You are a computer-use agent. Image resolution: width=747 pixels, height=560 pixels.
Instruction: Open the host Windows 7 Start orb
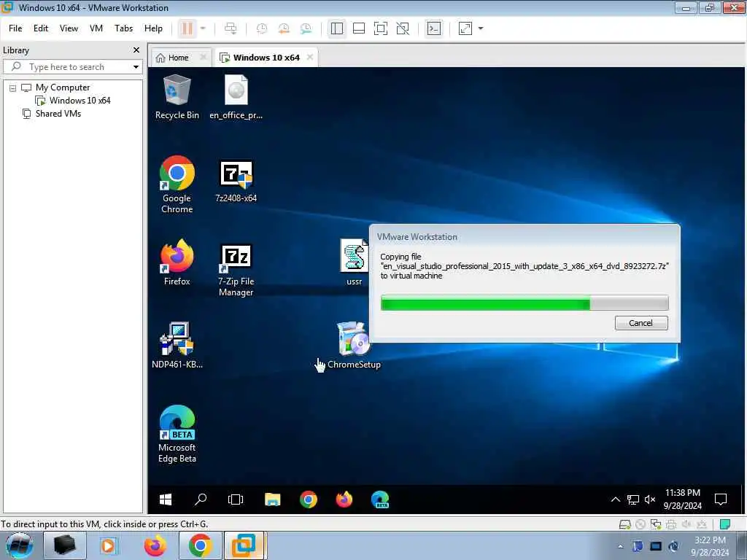(x=20, y=545)
